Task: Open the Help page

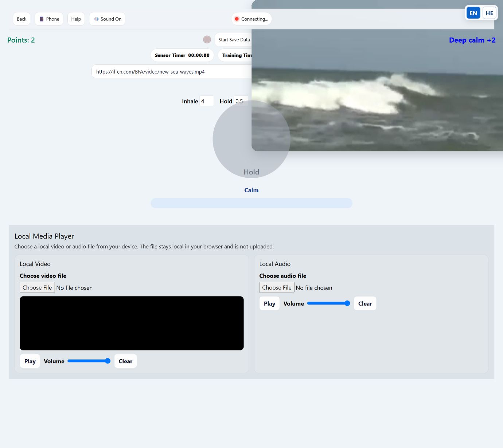Action: 76,19
